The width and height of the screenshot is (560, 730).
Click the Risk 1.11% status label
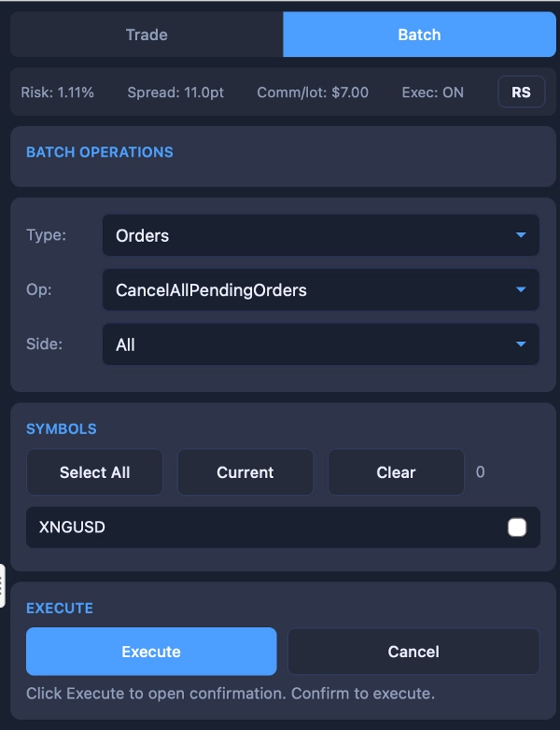coord(58,92)
